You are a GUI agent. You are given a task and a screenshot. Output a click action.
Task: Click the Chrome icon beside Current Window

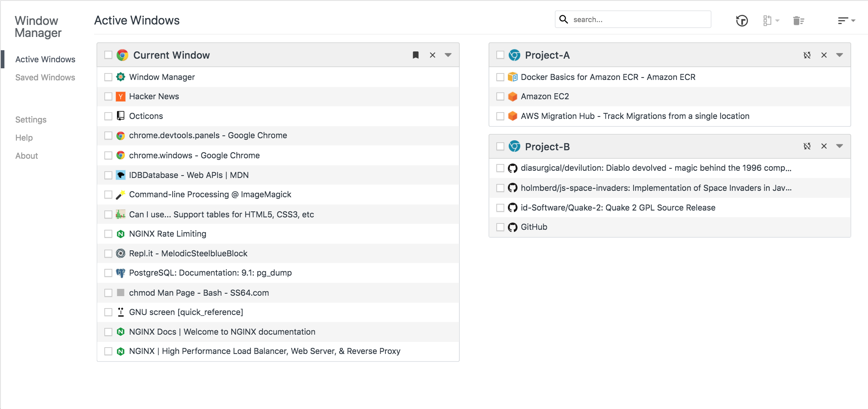[122, 55]
